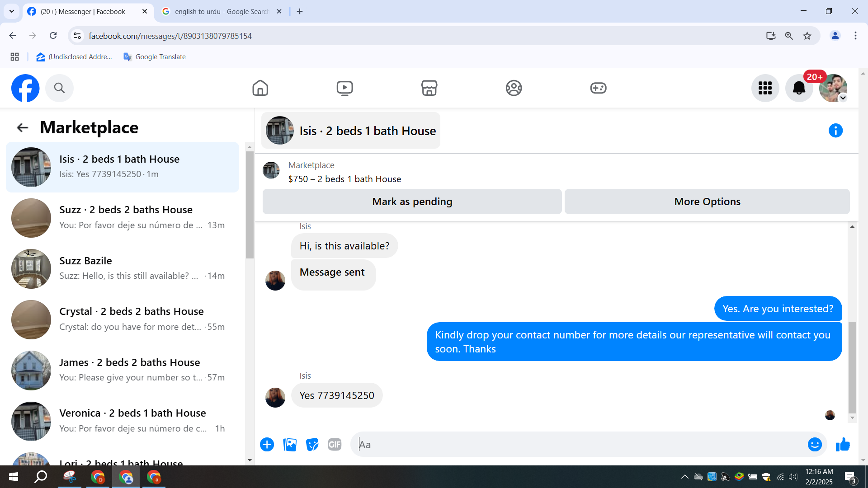Open the Facebook Watch video icon

pos(344,88)
